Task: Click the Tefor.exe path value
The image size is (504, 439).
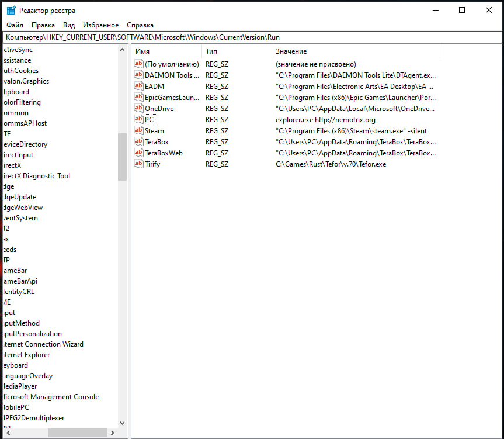Action: click(x=331, y=164)
